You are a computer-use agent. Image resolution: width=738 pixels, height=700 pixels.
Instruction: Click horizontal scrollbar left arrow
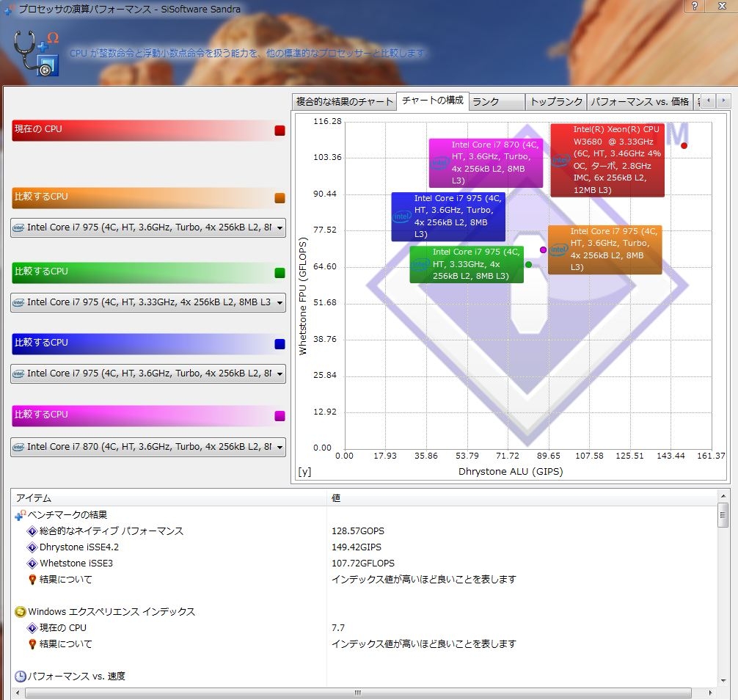point(18,693)
